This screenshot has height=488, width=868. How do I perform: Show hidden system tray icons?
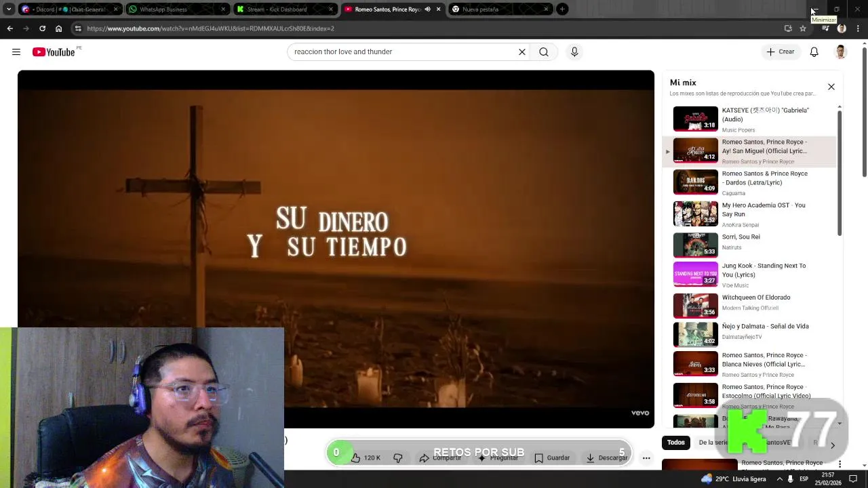click(x=779, y=479)
